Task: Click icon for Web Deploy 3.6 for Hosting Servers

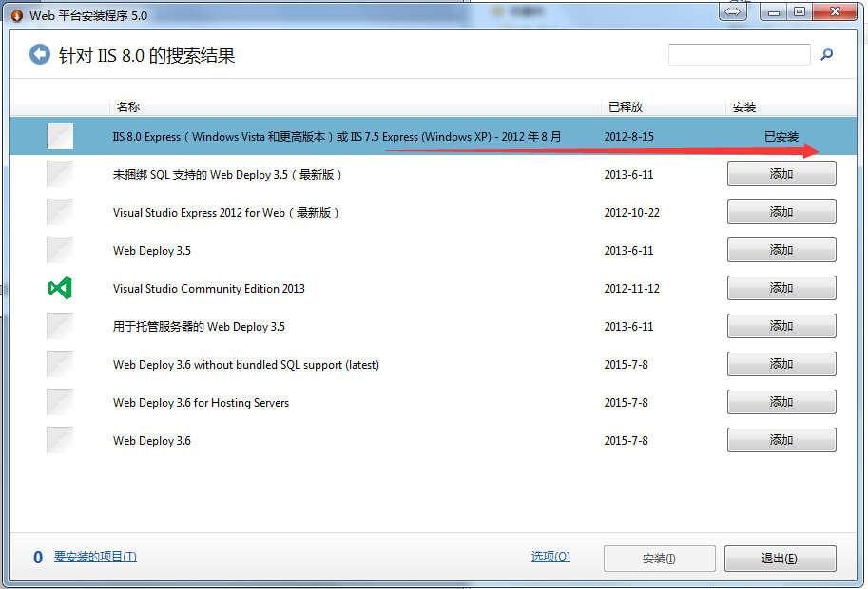Action: [60, 402]
